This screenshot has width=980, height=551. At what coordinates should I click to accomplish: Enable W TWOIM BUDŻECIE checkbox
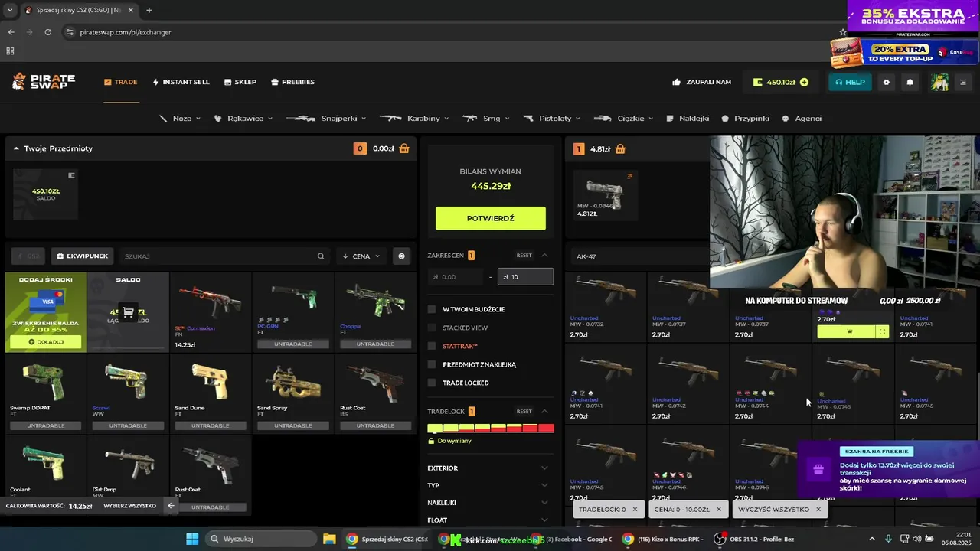[x=432, y=309]
